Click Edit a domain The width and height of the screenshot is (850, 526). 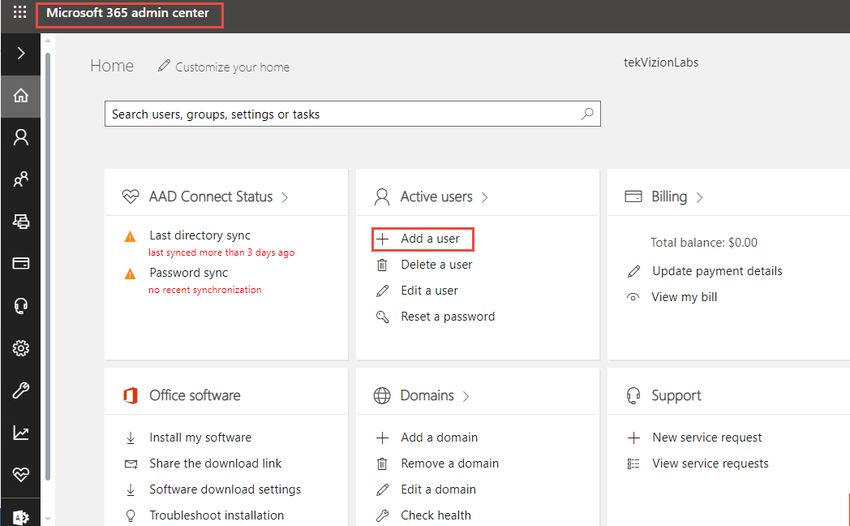(438, 490)
